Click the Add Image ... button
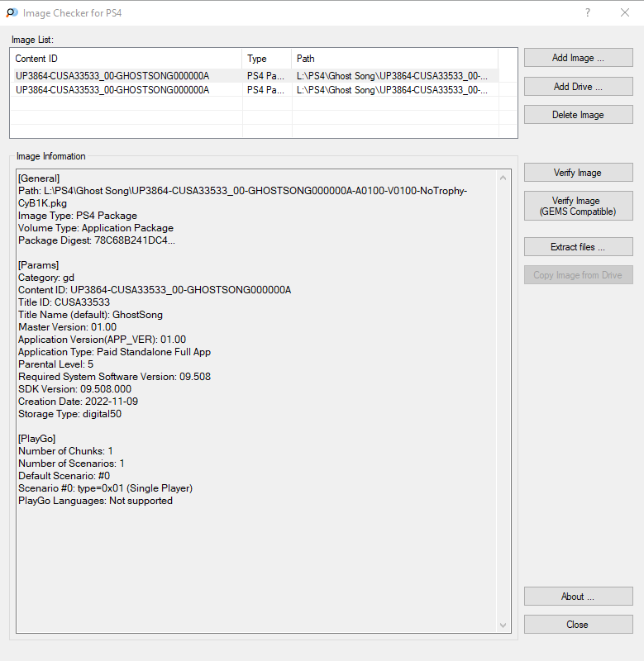The width and height of the screenshot is (644, 661). (578, 58)
